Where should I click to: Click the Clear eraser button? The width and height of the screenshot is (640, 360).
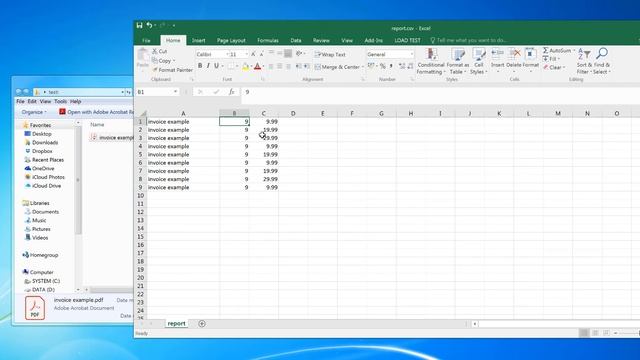(553, 67)
